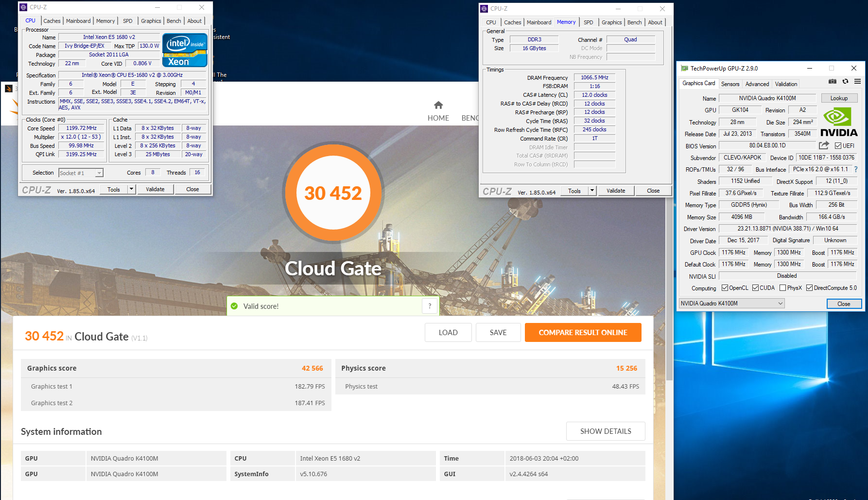Click the Core Speed value 1199.72 MHz
868x500 pixels.
pos(81,128)
